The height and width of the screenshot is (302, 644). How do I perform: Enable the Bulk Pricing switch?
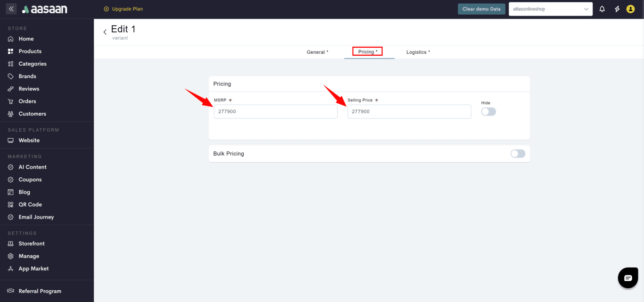[x=518, y=154]
